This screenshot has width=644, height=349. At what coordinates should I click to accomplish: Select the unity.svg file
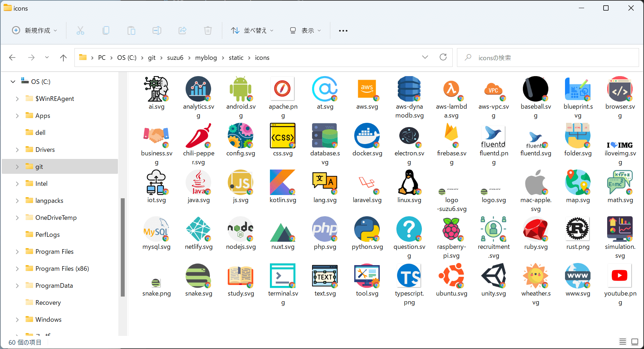[493, 280]
